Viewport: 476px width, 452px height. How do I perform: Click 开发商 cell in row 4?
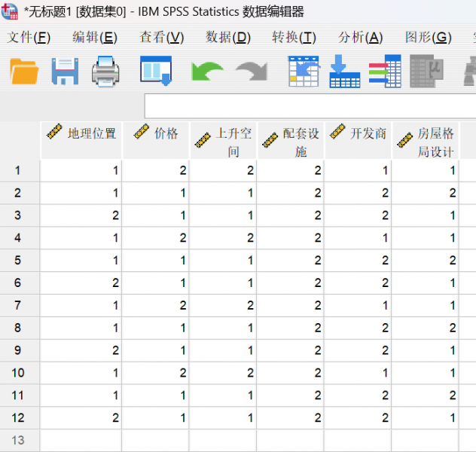tap(358, 238)
